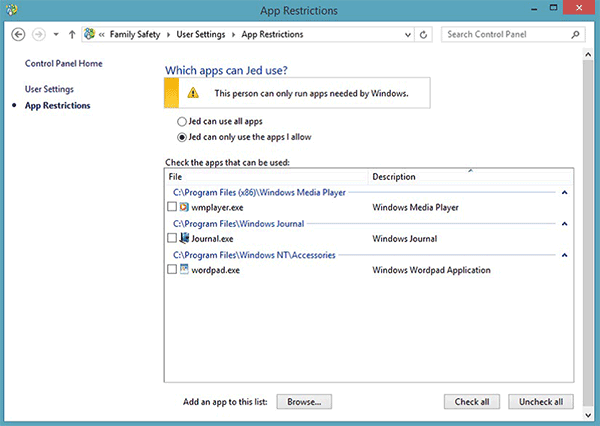This screenshot has width=600, height=426.
Task: Click the Forward navigation arrow
Action: 39,34
